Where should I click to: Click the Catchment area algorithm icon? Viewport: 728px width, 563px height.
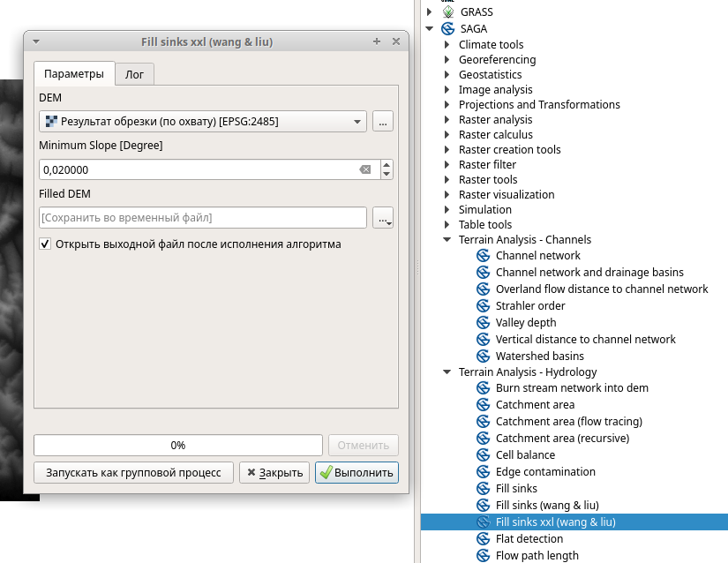[483, 405]
